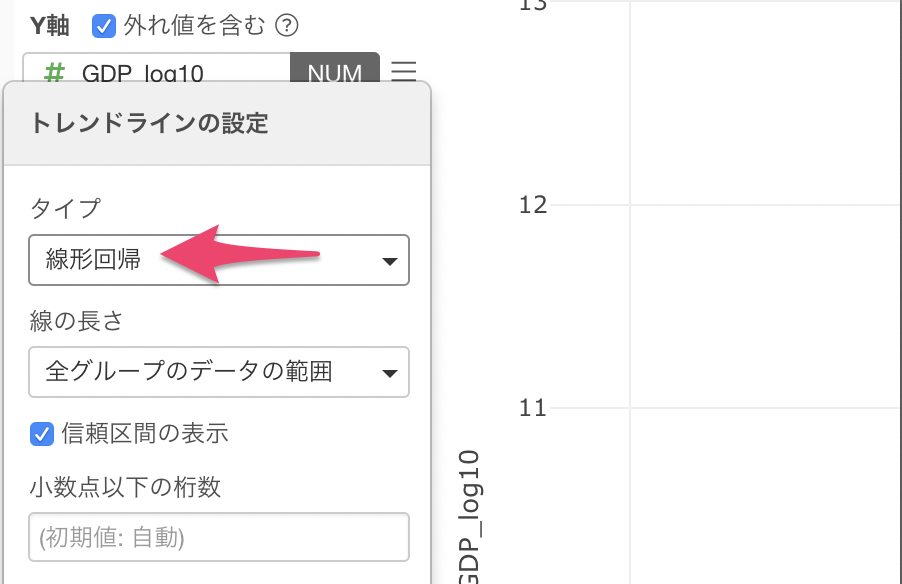902x584 pixels.
Task: Click the green hash numeric type icon
Action: [x=54, y=73]
